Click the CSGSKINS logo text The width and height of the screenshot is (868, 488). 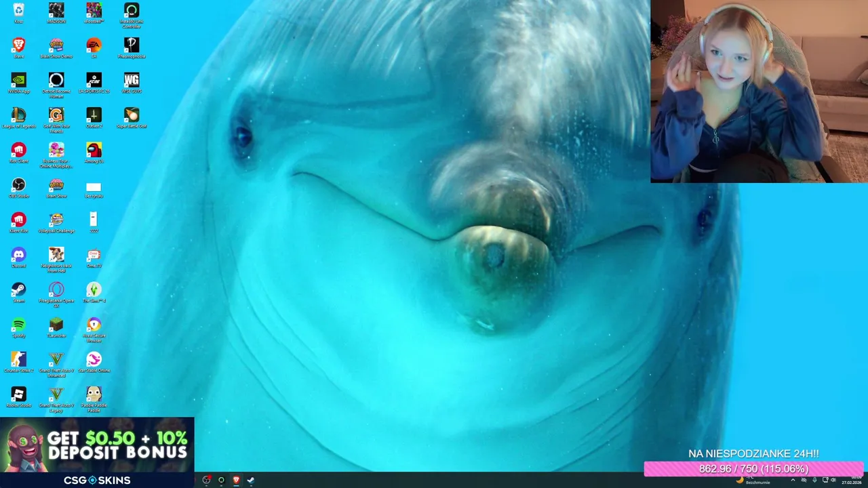(x=97, y=480)
